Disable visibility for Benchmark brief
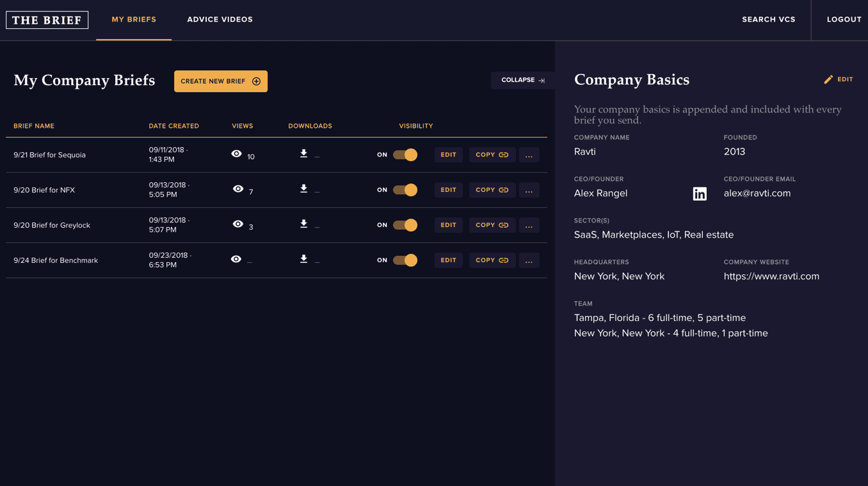The image size is (868, 486). [x=405, y=260]
